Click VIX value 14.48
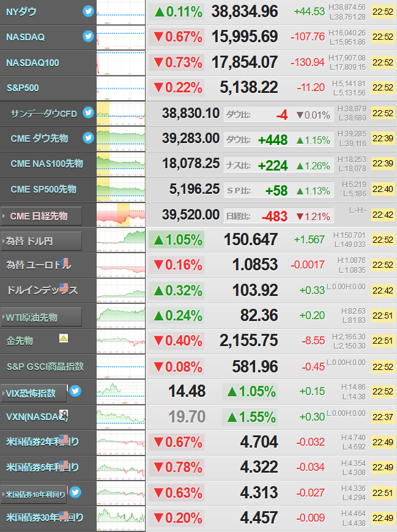Image resolution: width=397 pixels, height=532 pixels. (187, 391)
